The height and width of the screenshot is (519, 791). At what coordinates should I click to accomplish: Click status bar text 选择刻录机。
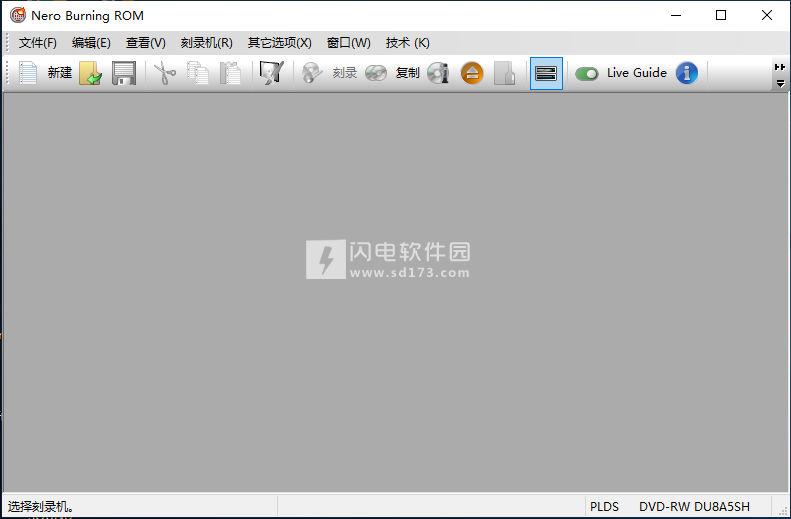tap(41, 506)
